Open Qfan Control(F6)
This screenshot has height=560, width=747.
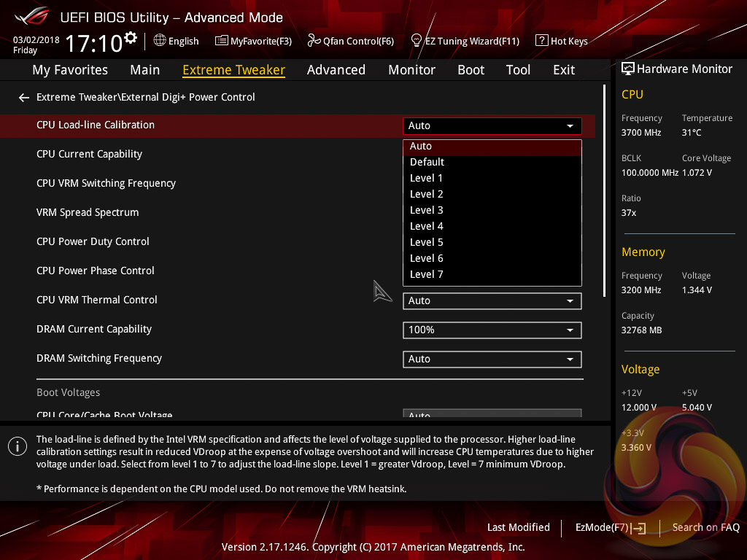point(351,41)
